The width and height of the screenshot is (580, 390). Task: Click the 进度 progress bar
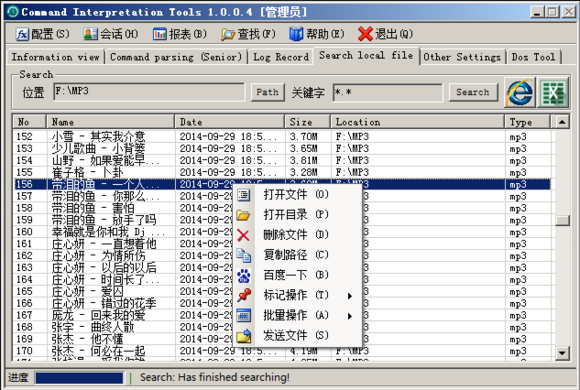coord(79,378)
